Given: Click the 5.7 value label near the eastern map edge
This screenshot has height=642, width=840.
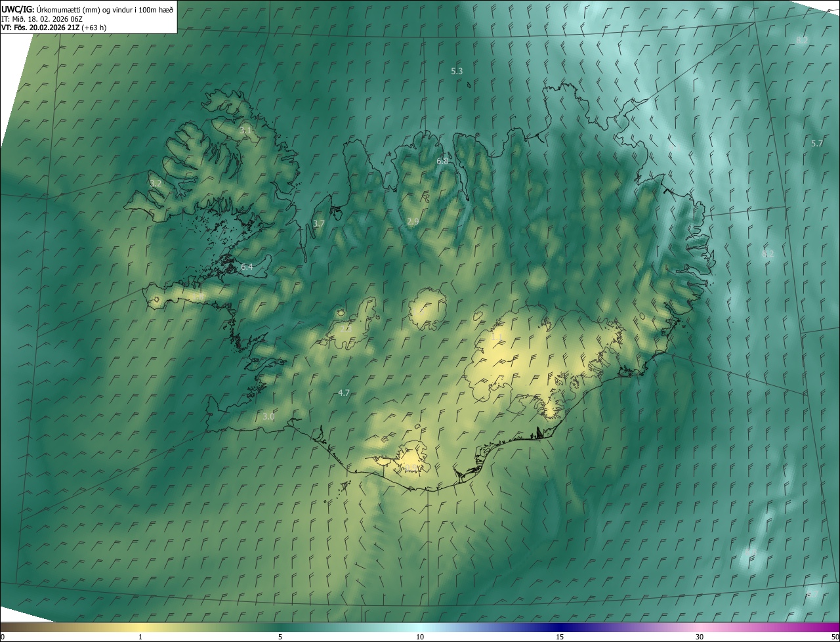Looking at the screenshot, I should pyautogui.click(x=817, y=143).
